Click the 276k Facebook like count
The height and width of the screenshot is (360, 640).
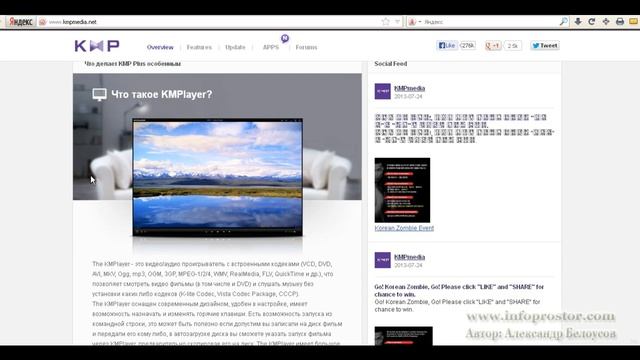468,46
